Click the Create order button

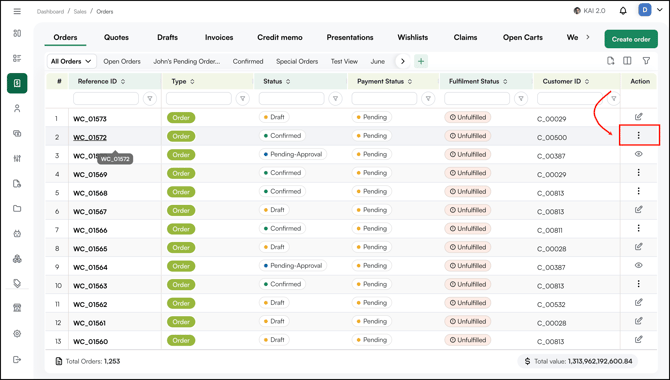pyautogui.click(x=631, y=39)
